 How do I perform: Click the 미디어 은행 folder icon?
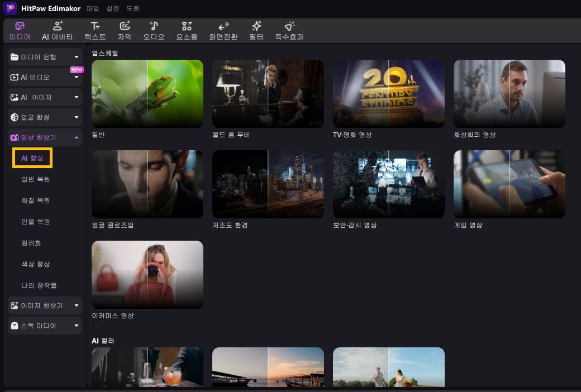(x=15, y=57)
